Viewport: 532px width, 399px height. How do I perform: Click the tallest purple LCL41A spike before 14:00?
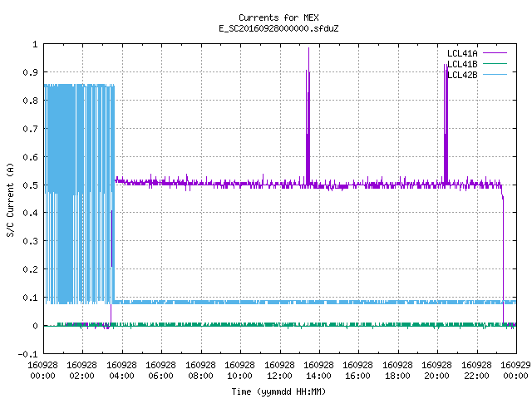308,116
